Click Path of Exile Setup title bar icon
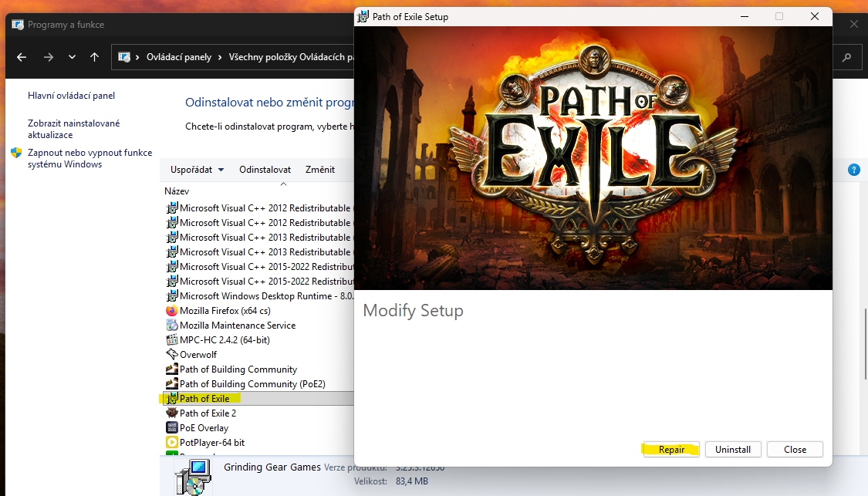 click(x=363, y=17)
